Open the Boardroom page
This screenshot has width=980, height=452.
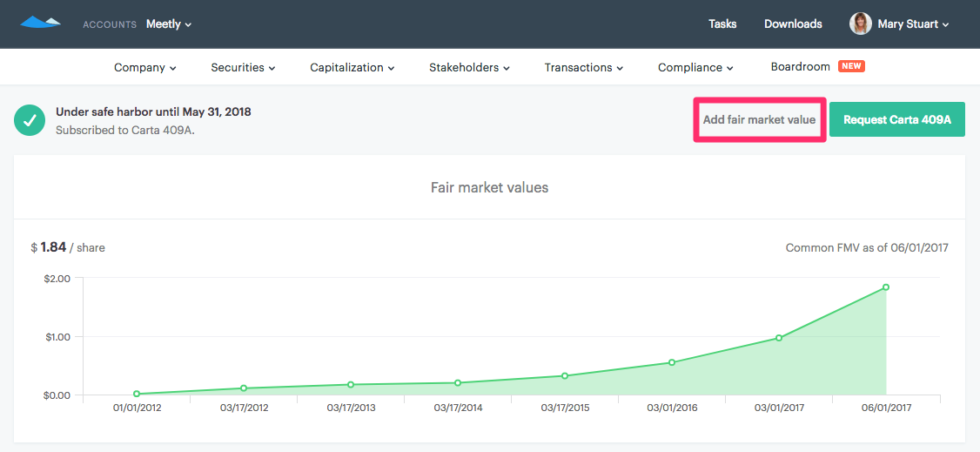(x=800, y=67)
